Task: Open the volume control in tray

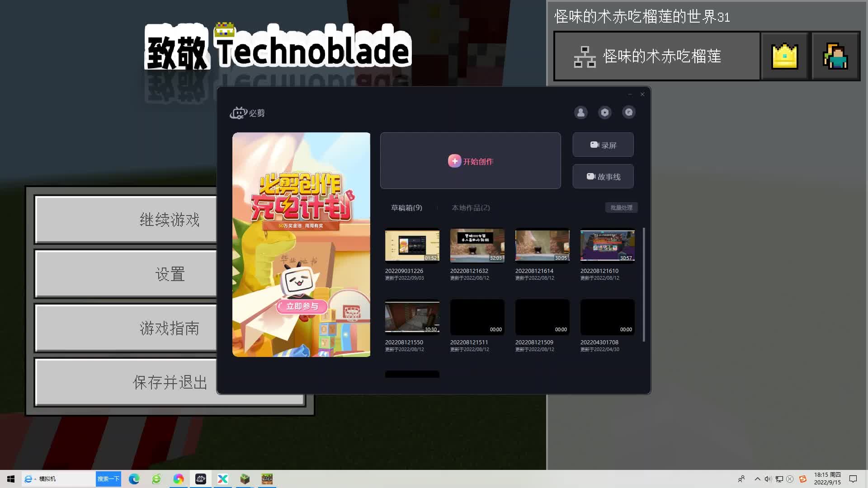Action: pos(768,479)
